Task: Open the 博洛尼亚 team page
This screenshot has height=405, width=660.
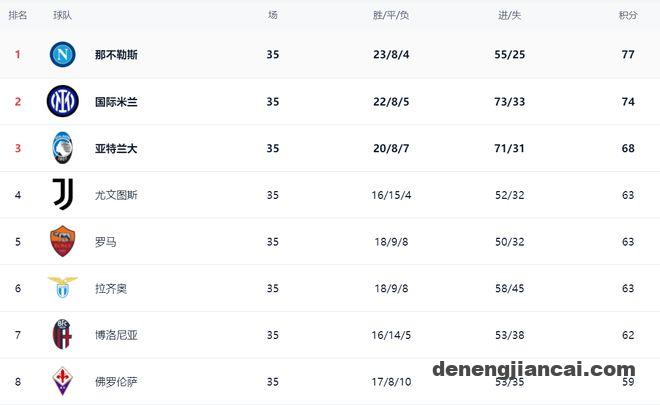Action: 116,336
